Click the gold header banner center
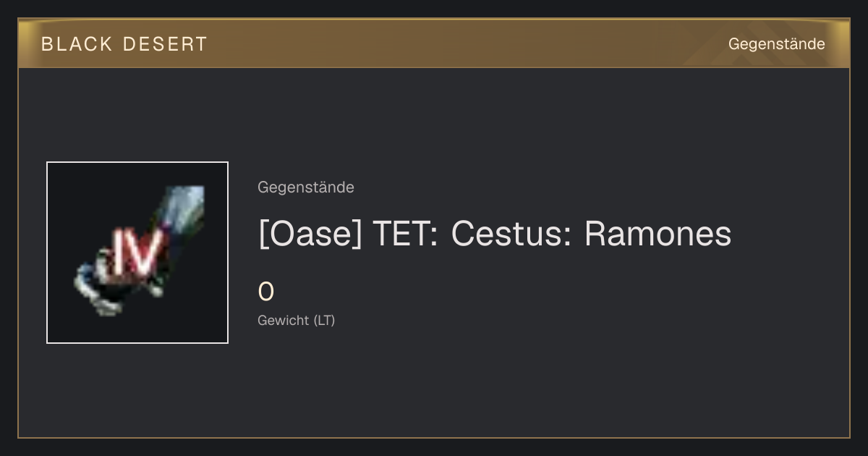 (434, 43)
